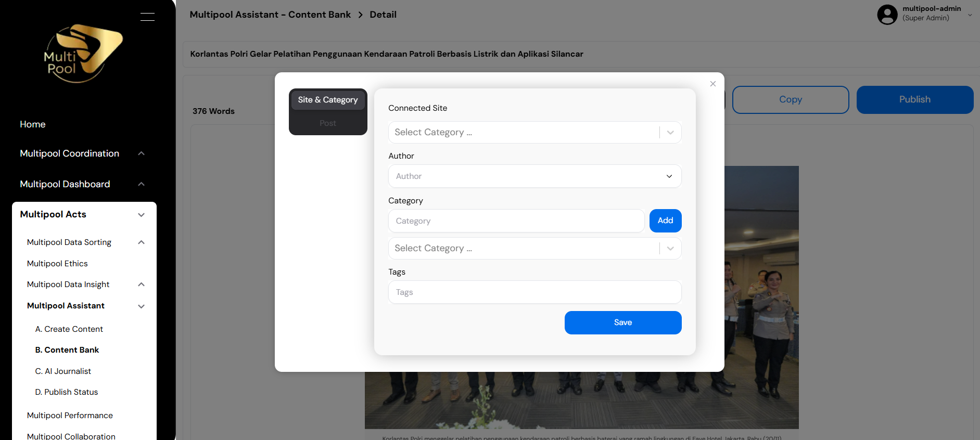The image size is (980, 440).
Task: Click the Save button
Action: point(623,322)
